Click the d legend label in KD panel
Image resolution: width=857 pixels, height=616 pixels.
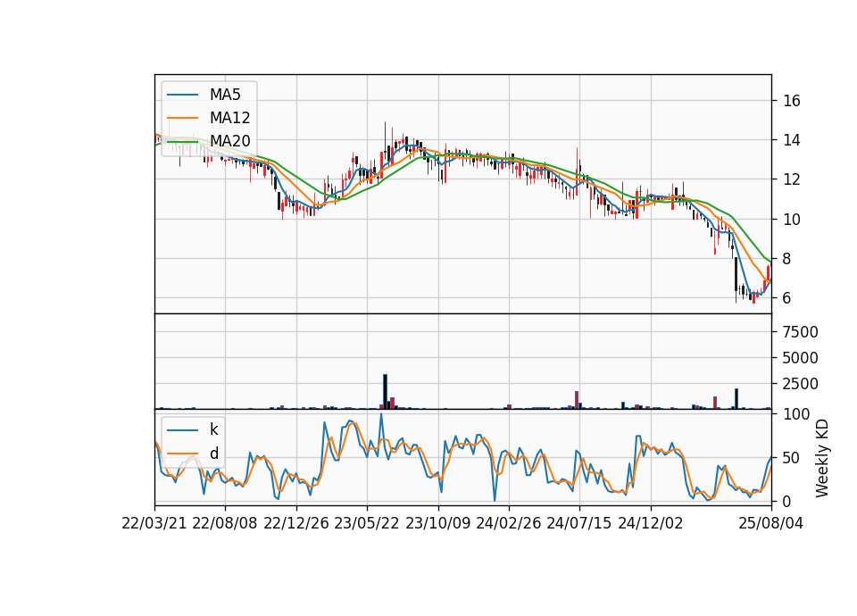pyautogui.click(x=213, y=454)
